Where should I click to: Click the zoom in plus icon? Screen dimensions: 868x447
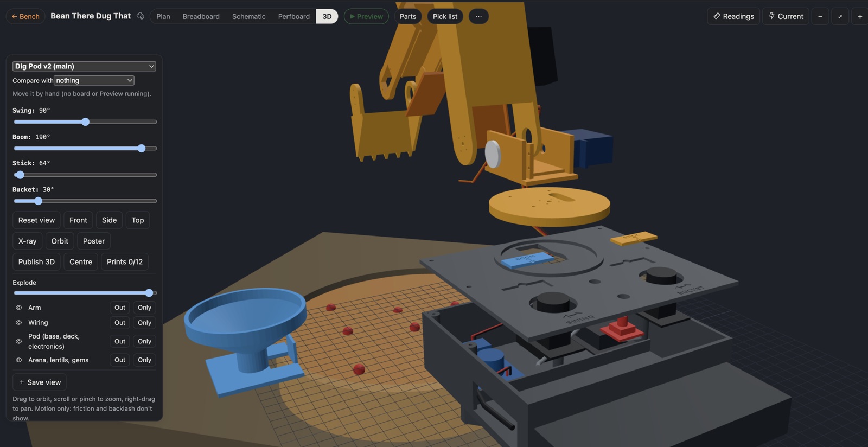860,16
